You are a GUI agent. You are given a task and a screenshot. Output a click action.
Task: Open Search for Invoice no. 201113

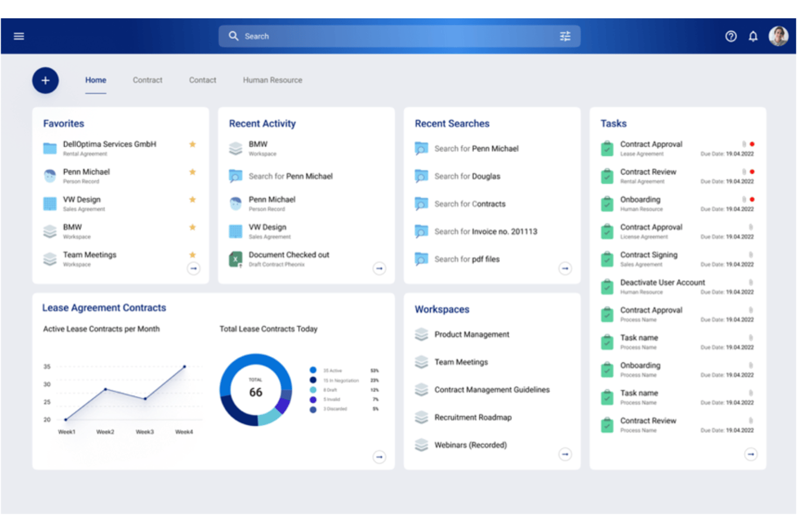pos(486,232)
